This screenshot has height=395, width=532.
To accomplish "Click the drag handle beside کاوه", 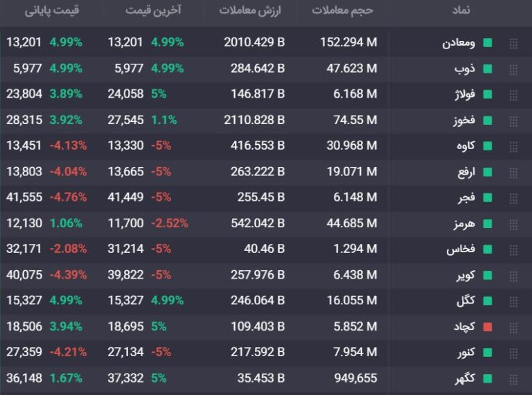I will [513, 146].
